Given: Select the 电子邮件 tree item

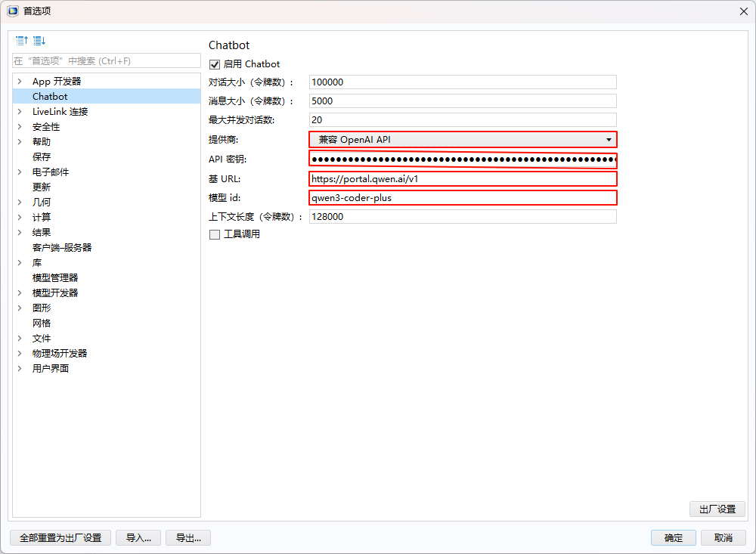Looking at the screenshot, I should click(51, 172).
